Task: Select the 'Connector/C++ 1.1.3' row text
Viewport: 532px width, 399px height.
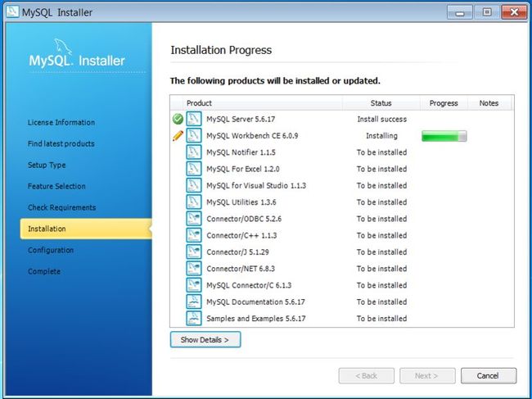Action: (x=241, y=236)
